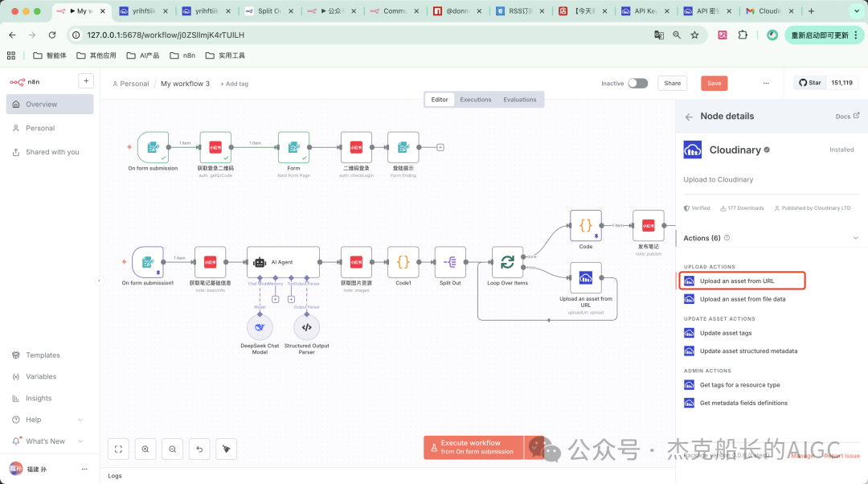868x484 pixels.
Task: Open Overview in the sidebar
Action: point(50,104)
